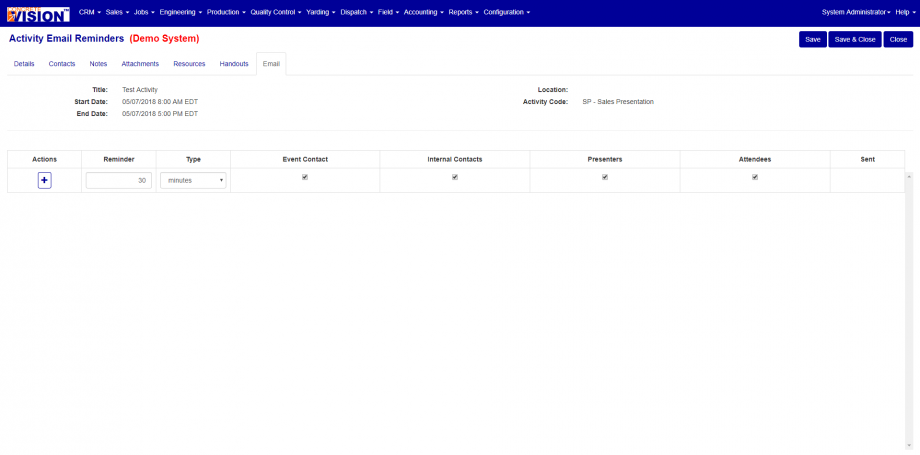The height and width of the screenshot is (455, 920).
Task: Open the Field menu
Action: point(388,12)
